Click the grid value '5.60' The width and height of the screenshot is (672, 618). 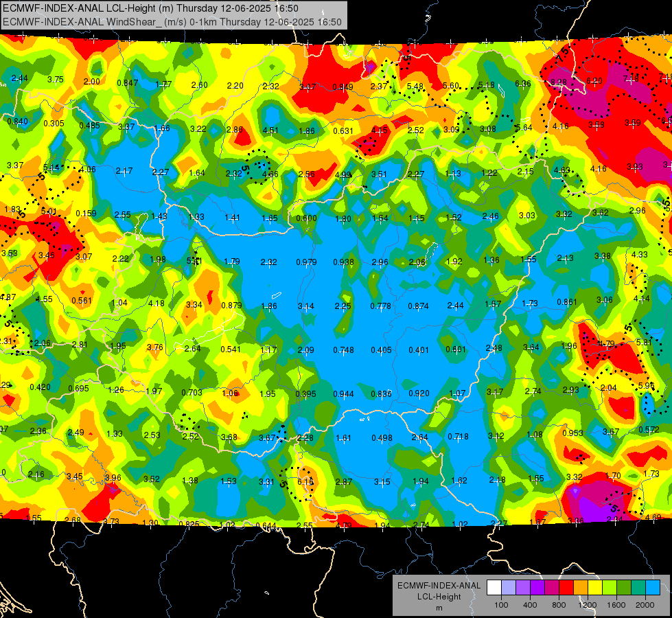tap(451, 85)
